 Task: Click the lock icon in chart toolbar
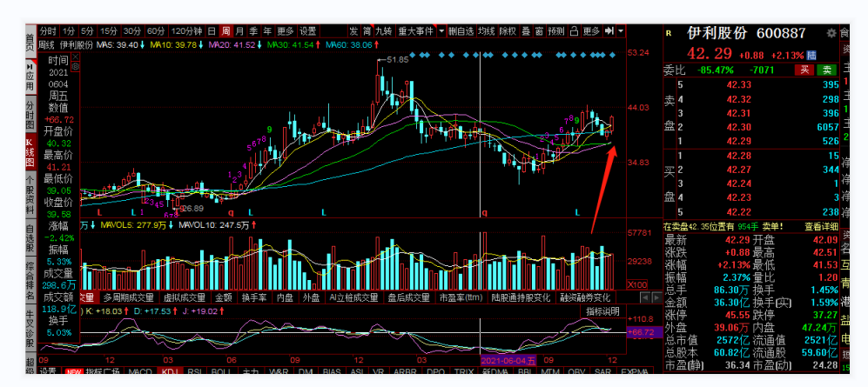(x=574, y=31)
